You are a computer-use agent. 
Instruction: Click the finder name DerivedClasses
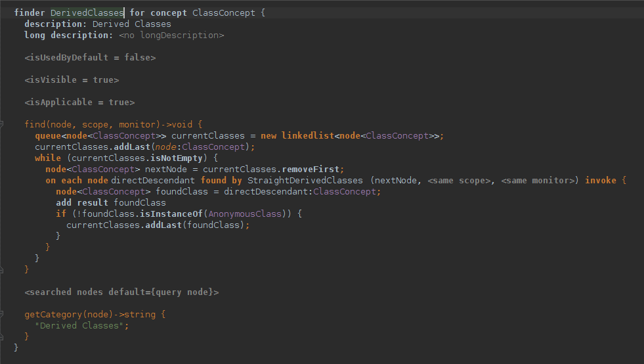coord(87,13)
